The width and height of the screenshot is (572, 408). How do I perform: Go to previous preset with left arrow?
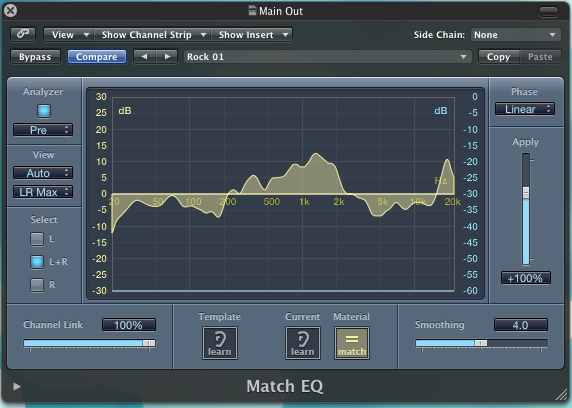pyautogui.click(x=144, y=57)
